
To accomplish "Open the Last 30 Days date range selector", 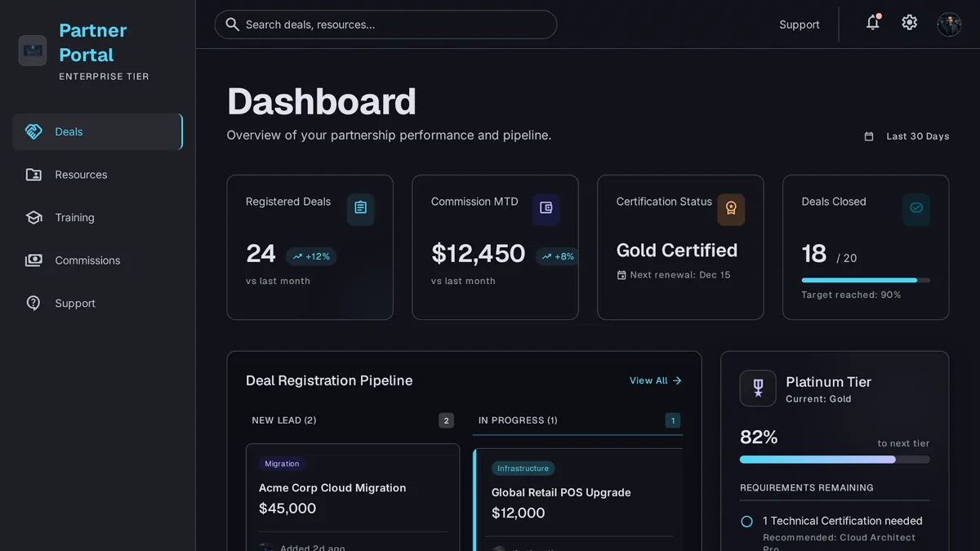I will pyautogui.click(x=906, y=136).
